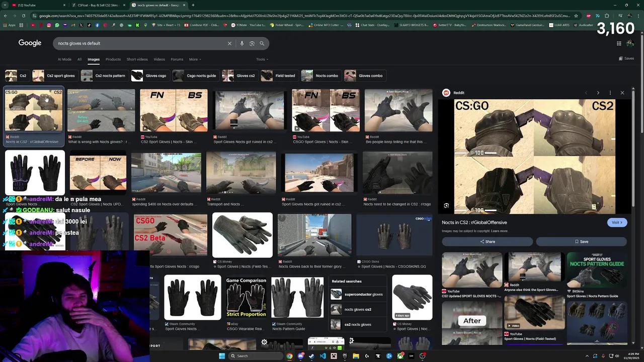Click the Google logo

pos(30,43)
